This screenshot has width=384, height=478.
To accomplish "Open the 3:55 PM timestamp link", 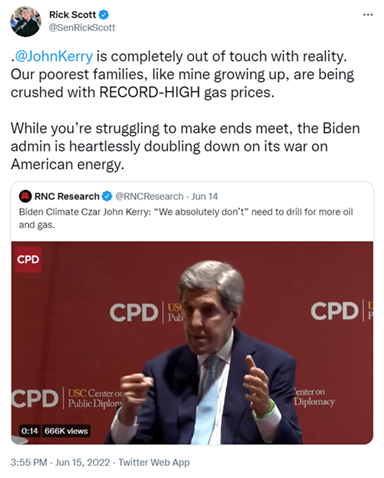I will [x=29, y=462].
